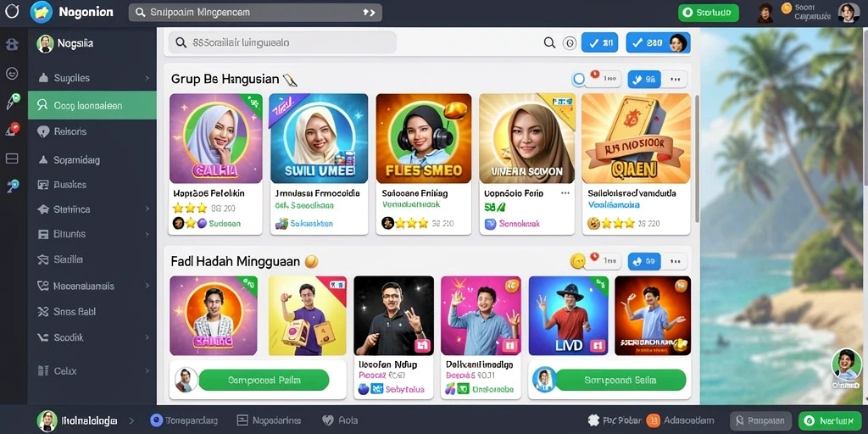Open the home icon in the left rail
868x434 pixels.
pyautogui.click(x=12, y=45)
